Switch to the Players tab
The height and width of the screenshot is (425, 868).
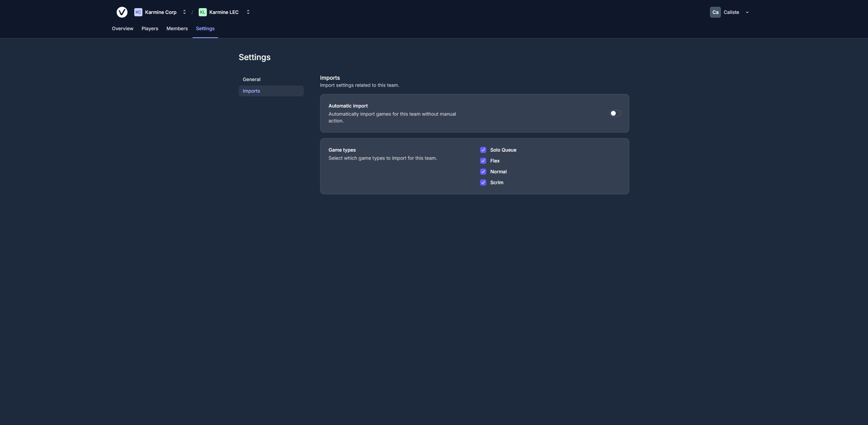tap(150, 28)
